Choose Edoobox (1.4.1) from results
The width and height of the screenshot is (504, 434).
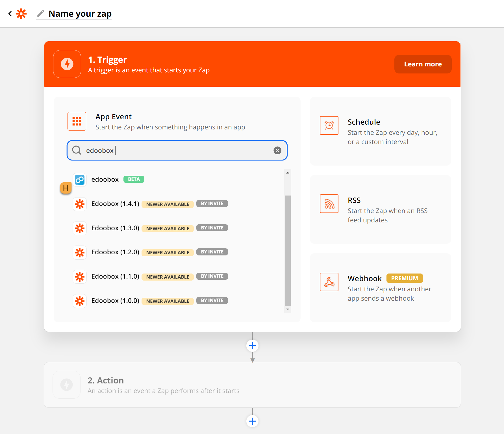tap(115, 204)
